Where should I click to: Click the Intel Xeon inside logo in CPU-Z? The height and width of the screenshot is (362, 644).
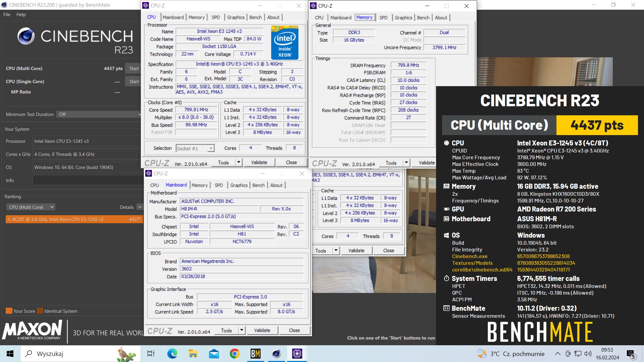284,43
